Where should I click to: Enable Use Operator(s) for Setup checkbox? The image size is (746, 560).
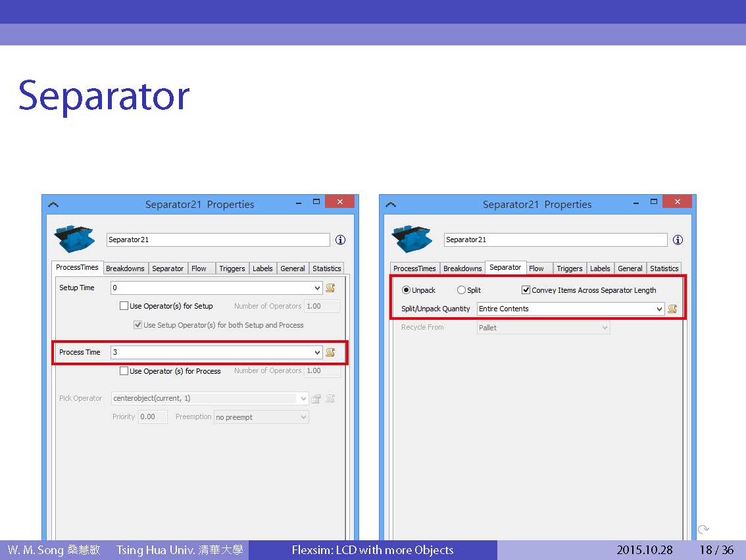pyautogui.click(x=124, y=306)
